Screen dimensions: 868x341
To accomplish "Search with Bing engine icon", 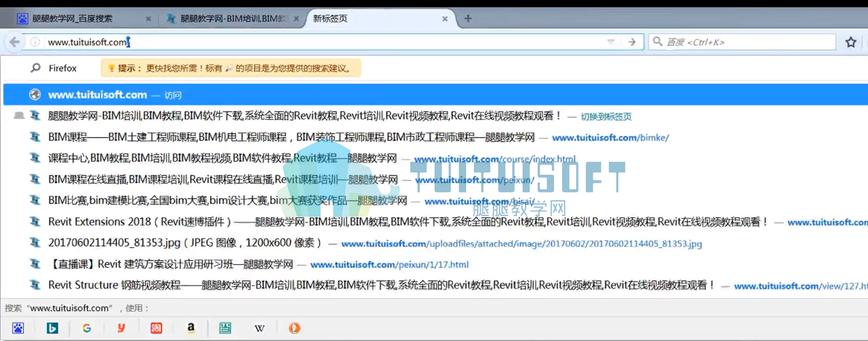I will pyautogui.click(x=52, y=328).
